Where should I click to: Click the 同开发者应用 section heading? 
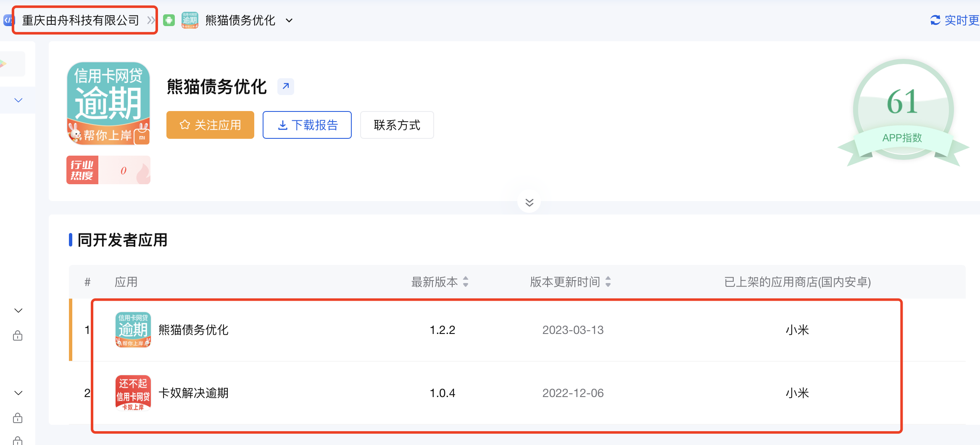(122, 240)
